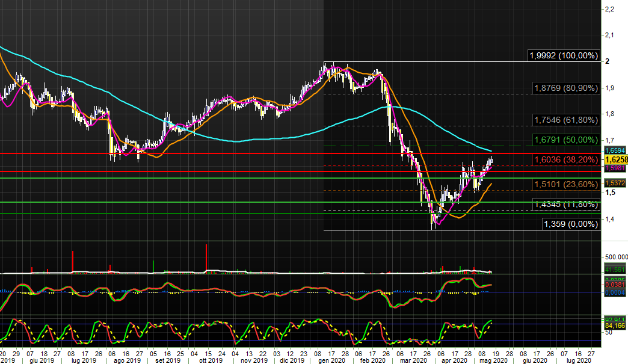Click the red 1,6036 (38,20%) label
This screenshot has height=364, width=628.
coord(566,160)
